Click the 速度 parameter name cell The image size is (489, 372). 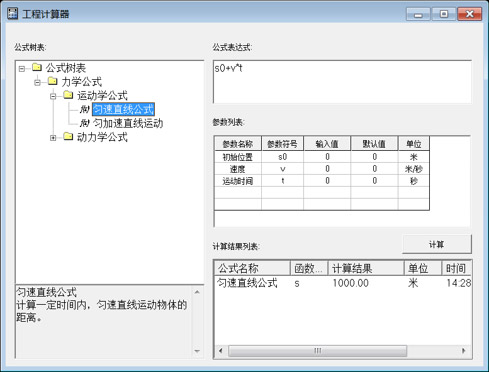click(x=238, y=169)
